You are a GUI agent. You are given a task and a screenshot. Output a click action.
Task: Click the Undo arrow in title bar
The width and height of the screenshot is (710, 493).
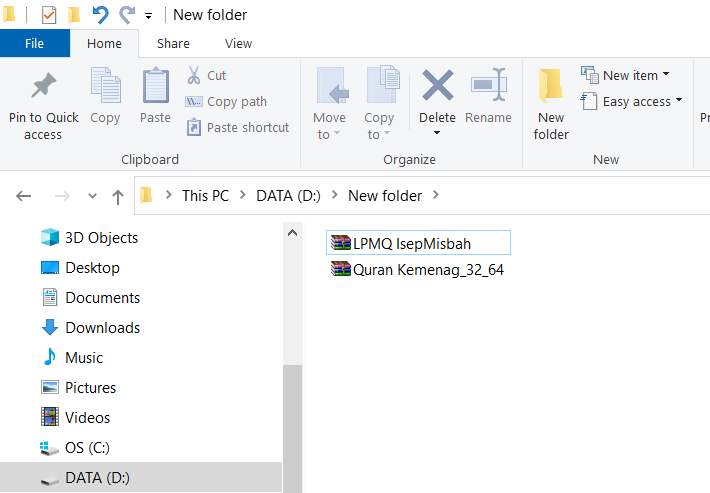click(x=101, y=15)
